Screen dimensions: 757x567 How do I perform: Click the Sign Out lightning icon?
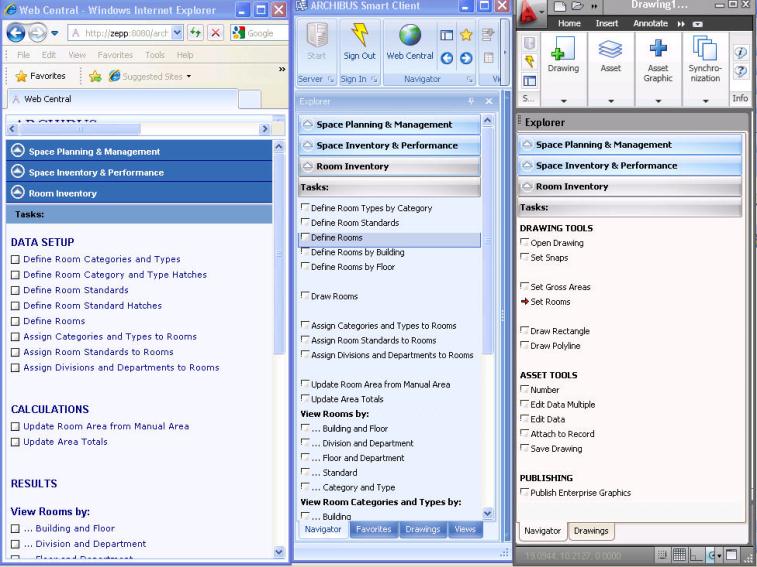coord(359,35)
